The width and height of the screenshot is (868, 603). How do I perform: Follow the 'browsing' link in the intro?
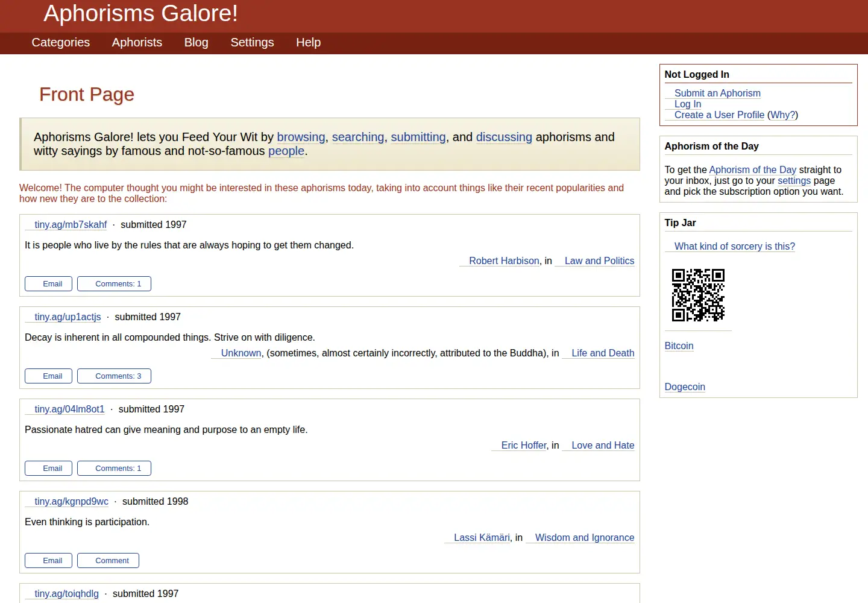pos(301,137)
